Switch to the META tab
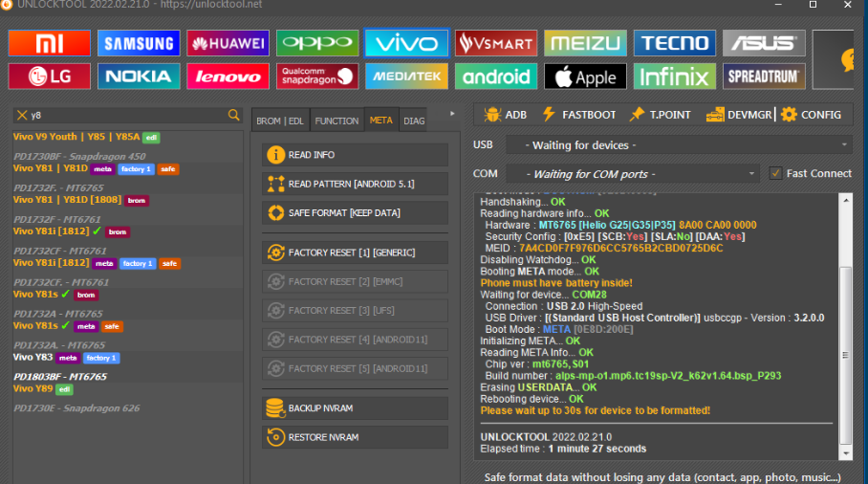Viewport: 868px width, 484px height. 380,121
